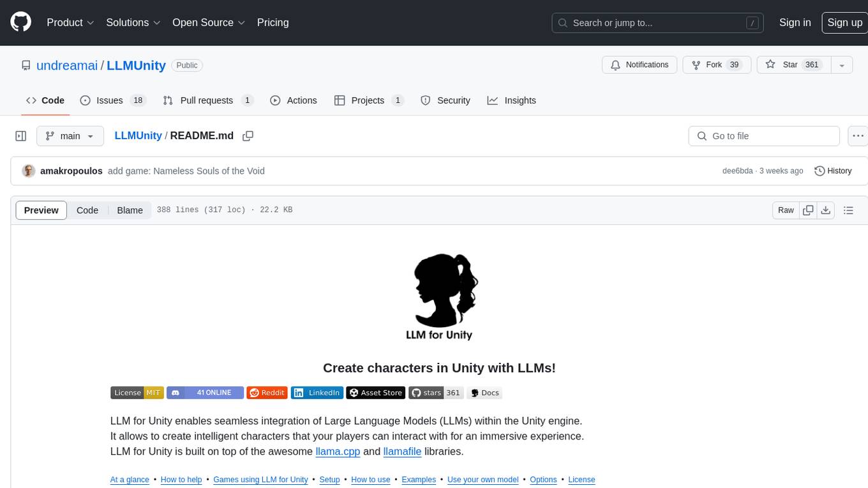
Task: Jump to At a glance section
Action: click(x=130, y=480)
